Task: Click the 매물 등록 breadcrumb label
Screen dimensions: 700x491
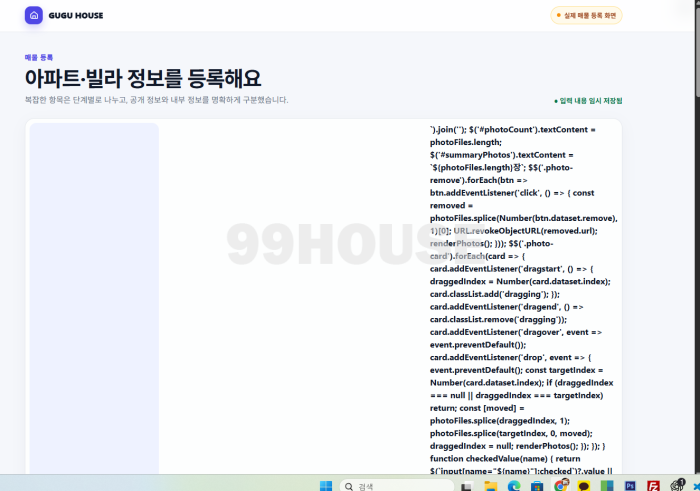Action: point(39,57)
